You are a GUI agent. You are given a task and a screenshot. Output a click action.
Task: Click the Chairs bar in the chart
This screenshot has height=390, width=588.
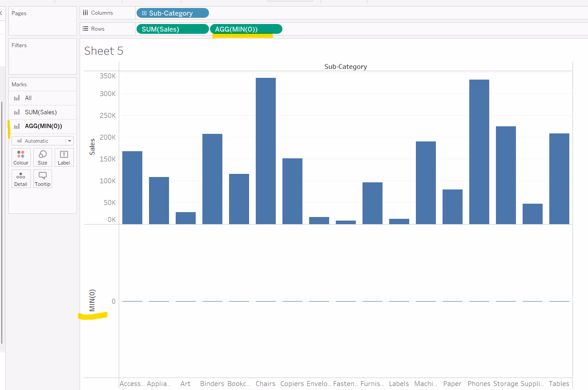click(x=266, y=151)
